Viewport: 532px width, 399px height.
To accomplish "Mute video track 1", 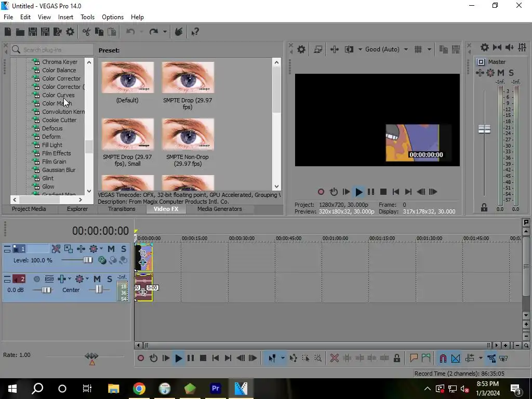I will click(x=111, y=249).
